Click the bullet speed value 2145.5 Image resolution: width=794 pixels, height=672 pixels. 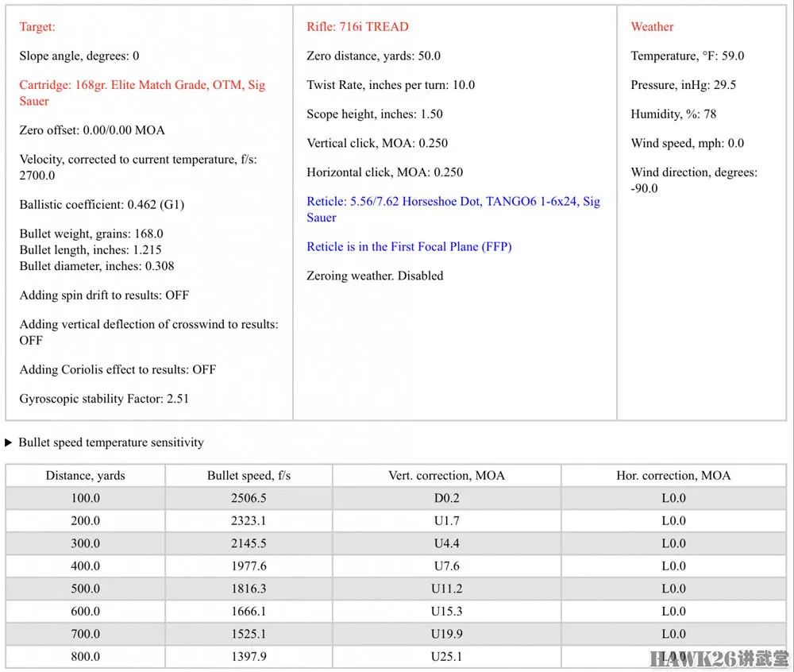click(x=249, y=543)
